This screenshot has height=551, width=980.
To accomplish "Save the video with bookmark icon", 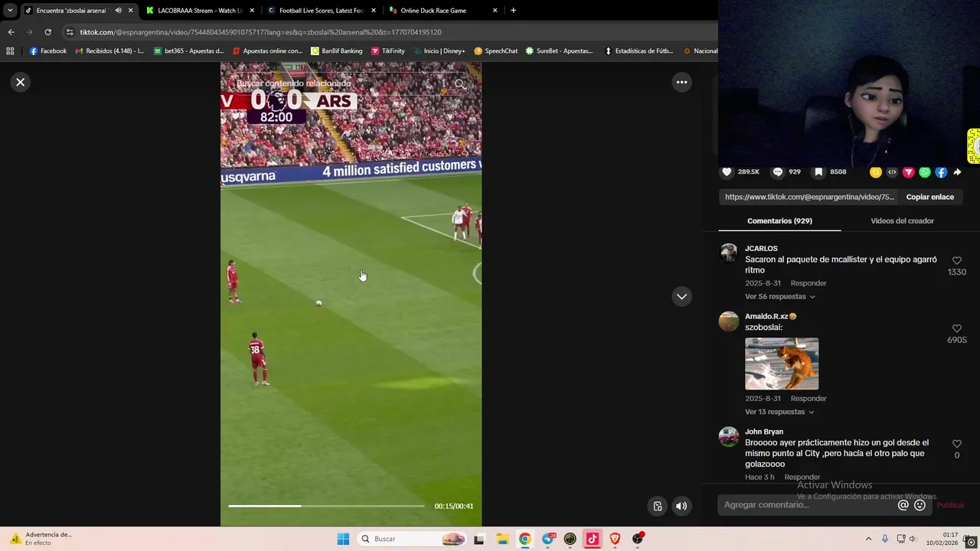I will 818,172.
